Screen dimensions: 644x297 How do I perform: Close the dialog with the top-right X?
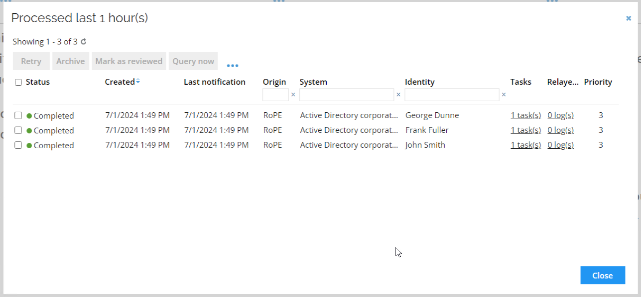628,18
